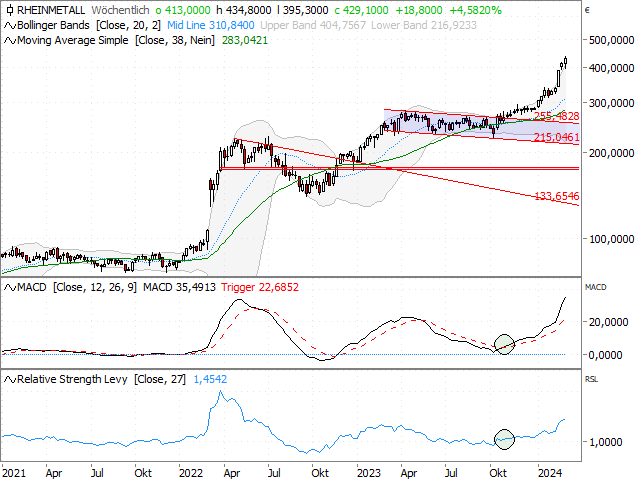Click the red trendline label 215,0461
This screenshot has height=480, width=640.
click(556, 137)
